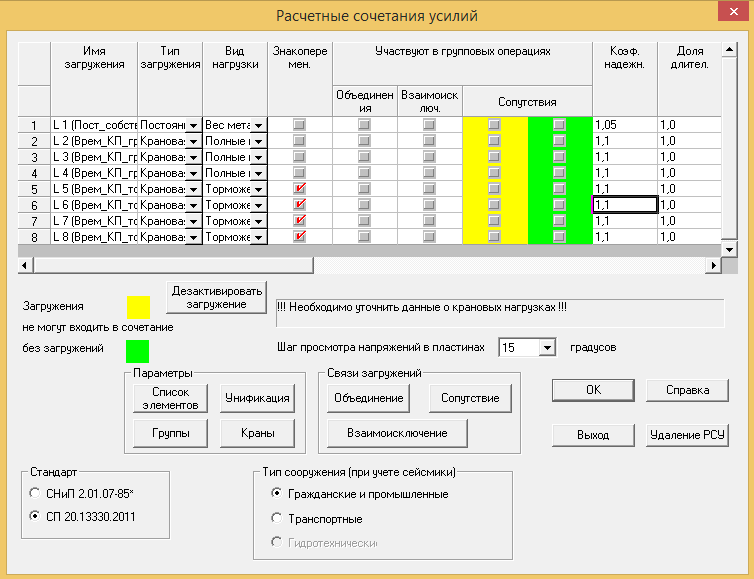Click Дезактивировать загружение button
The width and height of the screenshot is (754, 579).
click(x=216, y=298)
